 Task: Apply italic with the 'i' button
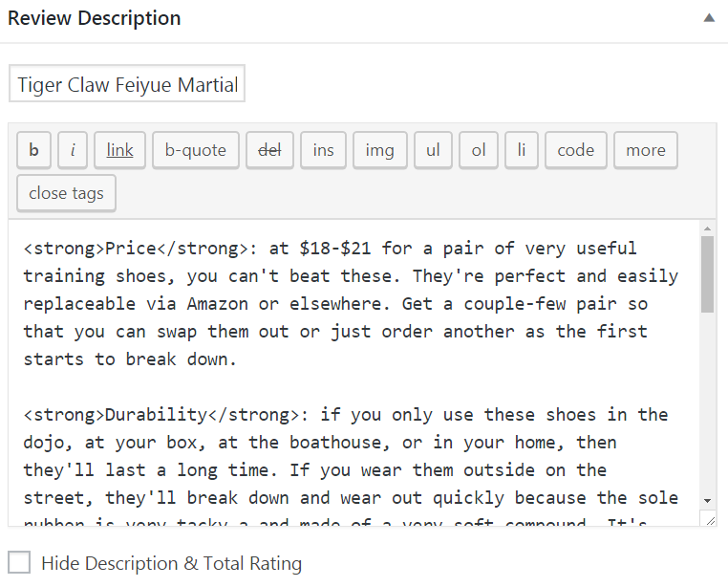[x=73, y=150]
